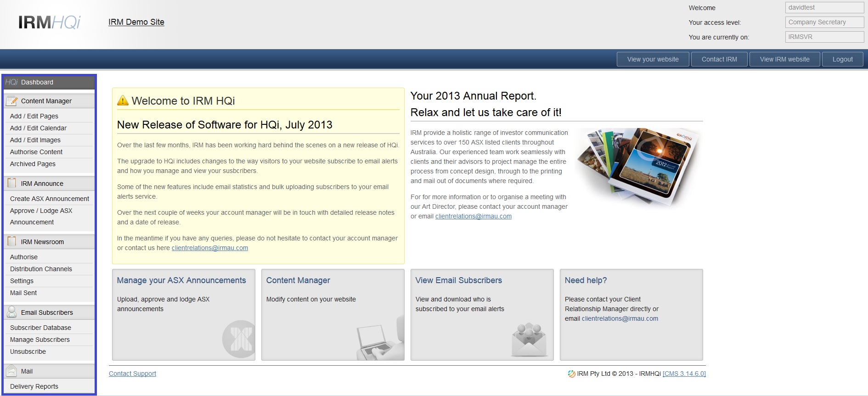Screen dimensions: 868x396
Task: Click the access level field Company Secretary
Action: click(x=824, y=22)
